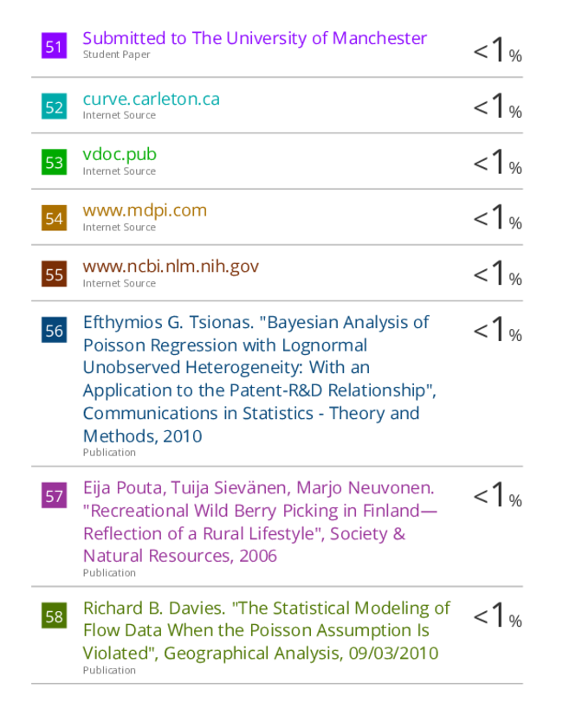The height and width of the screenshot is (728, 563).
Task: Click the <1% match for vdoc.pub
Action: [497, 162]
